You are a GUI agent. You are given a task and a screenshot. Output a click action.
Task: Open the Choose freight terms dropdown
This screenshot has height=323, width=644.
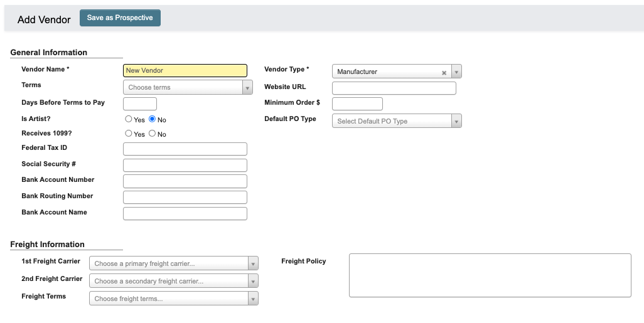pyautogui.click(x=174, y=299)
